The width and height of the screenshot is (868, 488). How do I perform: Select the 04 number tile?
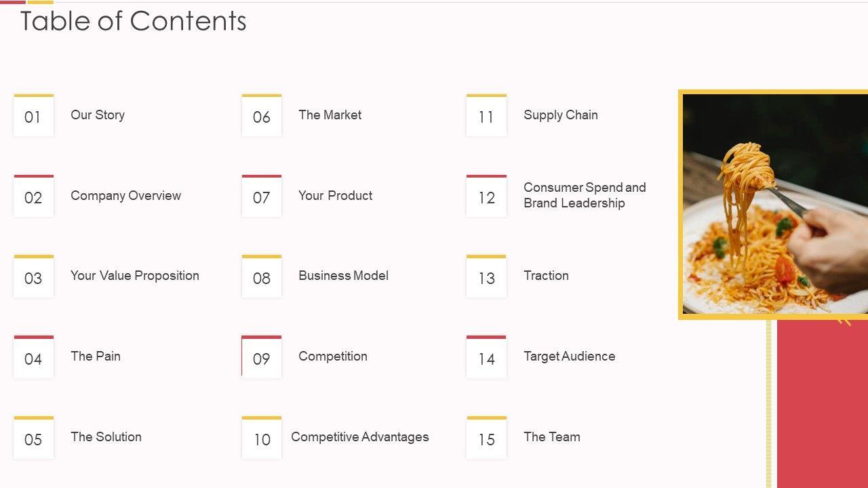pyautogui.click(x=33, y=358)
